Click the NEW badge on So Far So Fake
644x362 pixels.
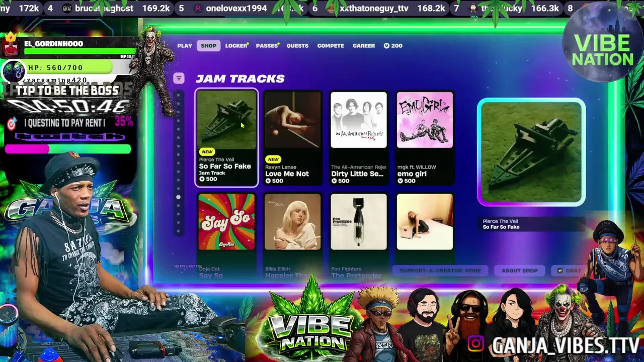coord(207,152)
